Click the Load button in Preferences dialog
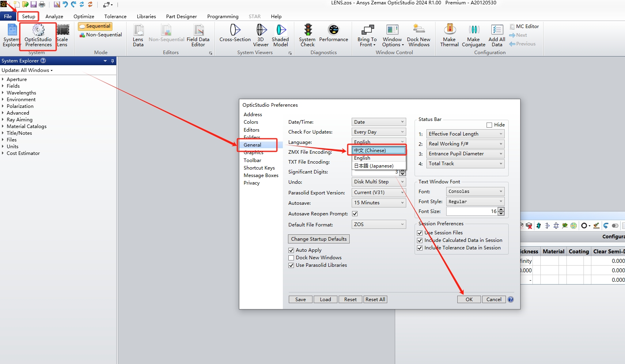Screen dimensions: 625x364 (326, 300)
